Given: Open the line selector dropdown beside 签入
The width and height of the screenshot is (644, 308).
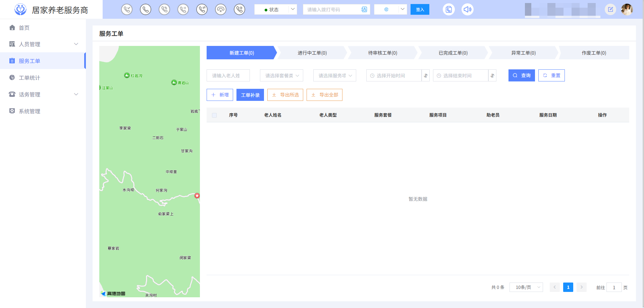Looking at the screenshot, I should (390, 9).
